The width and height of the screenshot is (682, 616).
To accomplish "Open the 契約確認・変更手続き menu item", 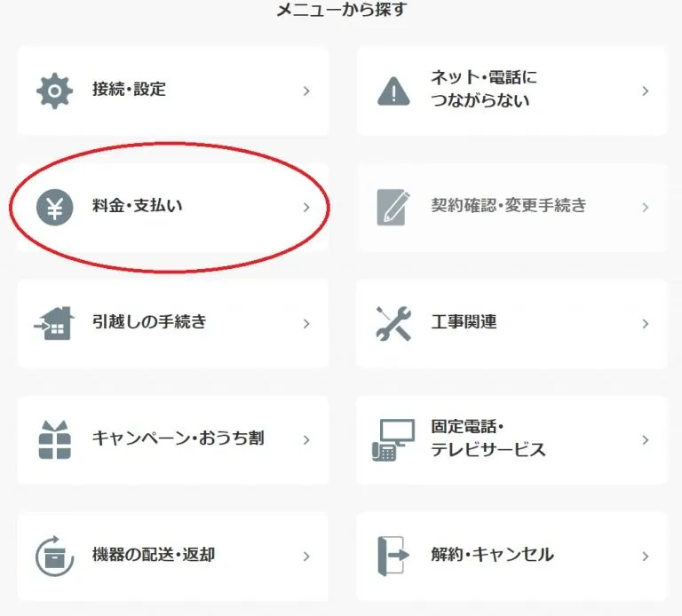I will coord(511,208).
